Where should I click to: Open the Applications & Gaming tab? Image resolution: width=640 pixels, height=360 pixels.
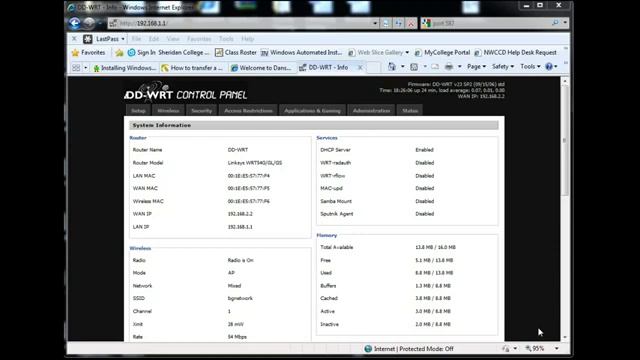click(312, 111)
